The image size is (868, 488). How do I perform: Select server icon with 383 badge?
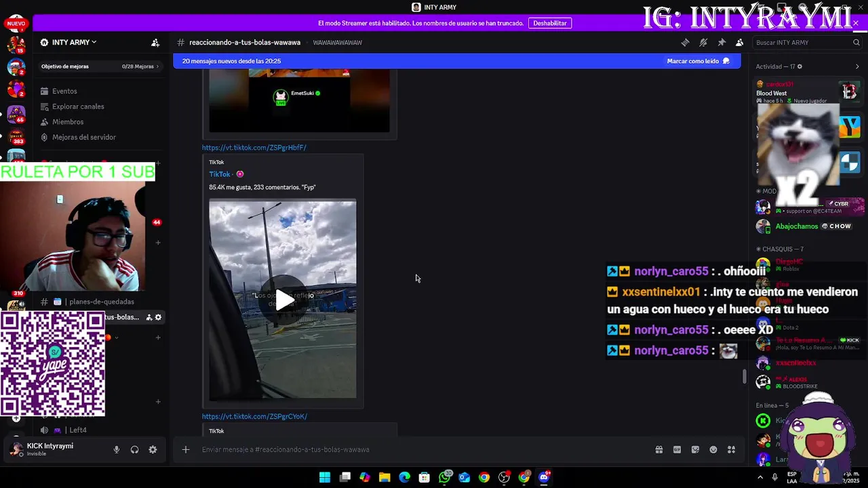(16, 136)
